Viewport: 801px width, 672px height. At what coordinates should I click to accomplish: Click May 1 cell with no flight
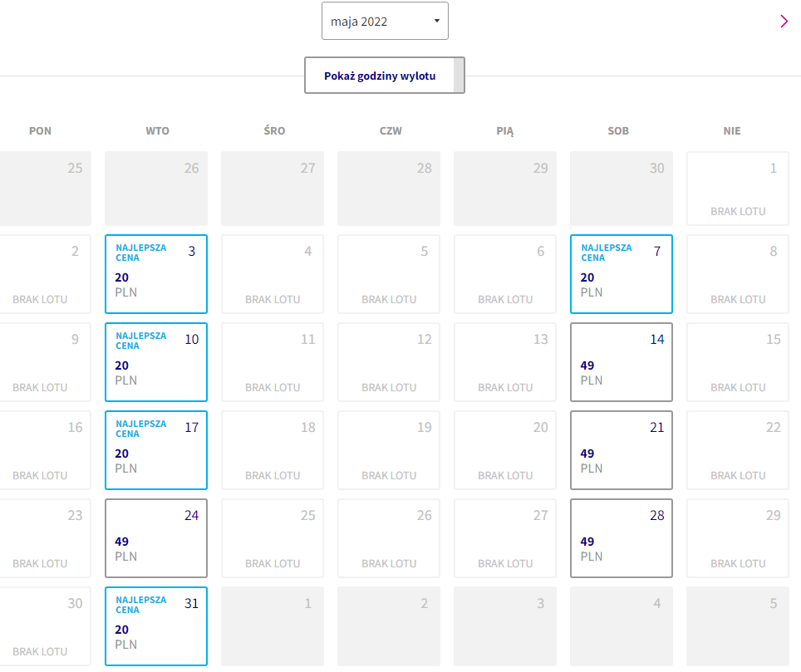tap(738, 188)
